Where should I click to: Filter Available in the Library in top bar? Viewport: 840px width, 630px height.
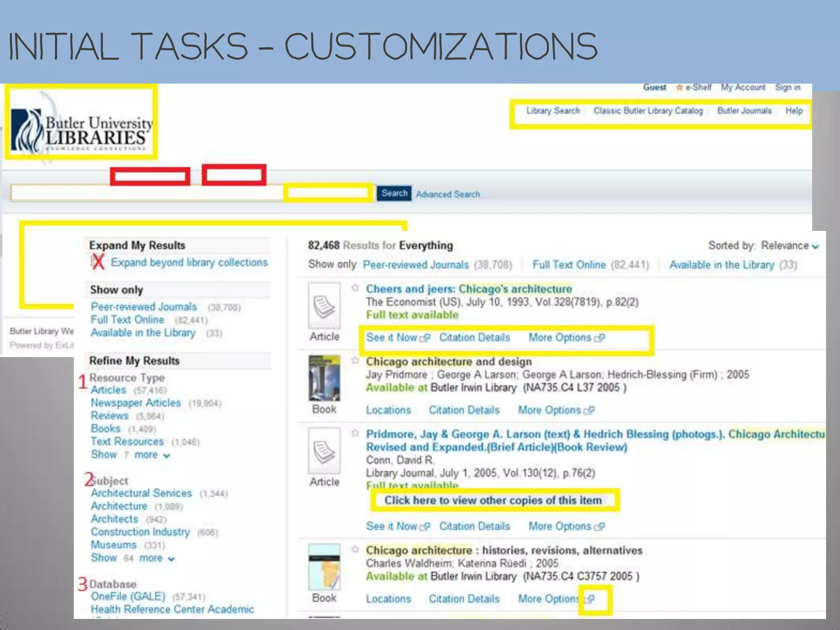[722, 265]
